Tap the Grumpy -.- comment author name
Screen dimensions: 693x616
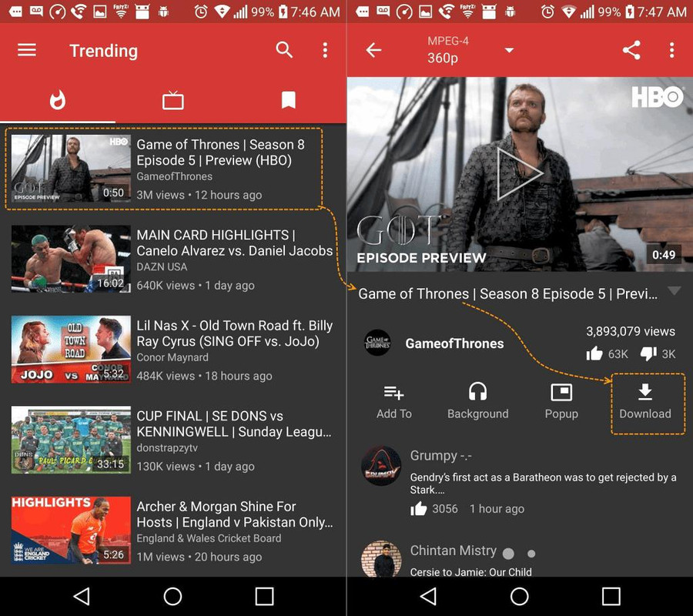pyautogui.click(x=440, y=456)
